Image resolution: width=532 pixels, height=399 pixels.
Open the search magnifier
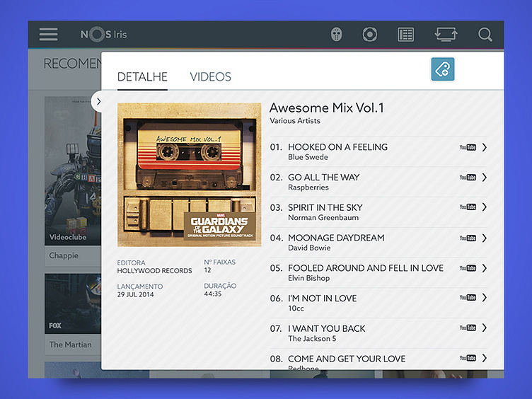pos(485,34)
